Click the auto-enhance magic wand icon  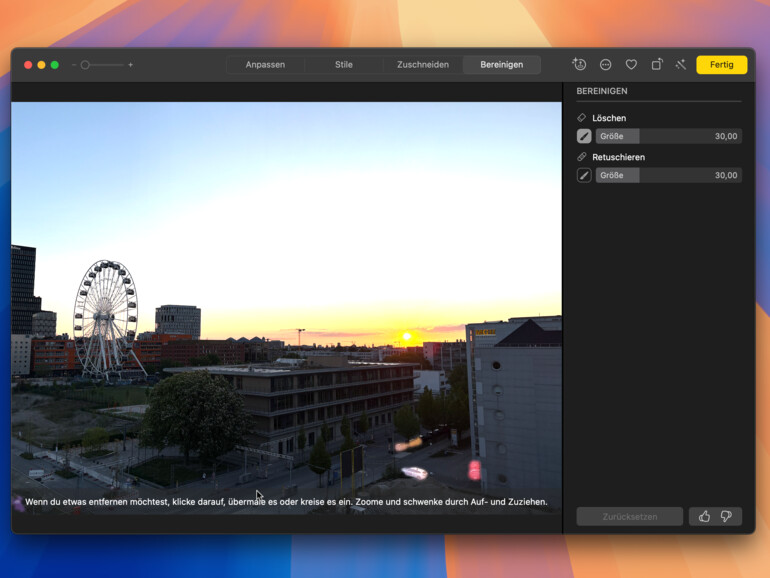coord(680,64)
